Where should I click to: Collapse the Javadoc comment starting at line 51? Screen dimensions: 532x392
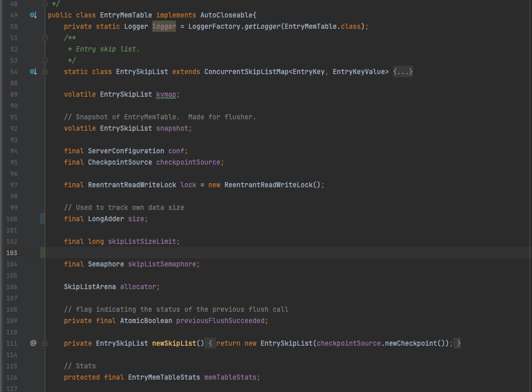click(x=45, y=38)
